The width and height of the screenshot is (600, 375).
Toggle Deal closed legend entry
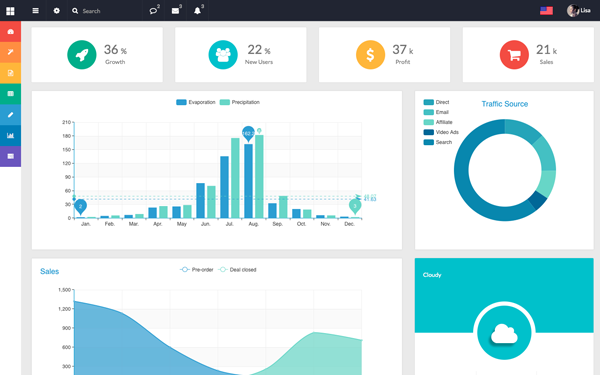coord(237,270)
